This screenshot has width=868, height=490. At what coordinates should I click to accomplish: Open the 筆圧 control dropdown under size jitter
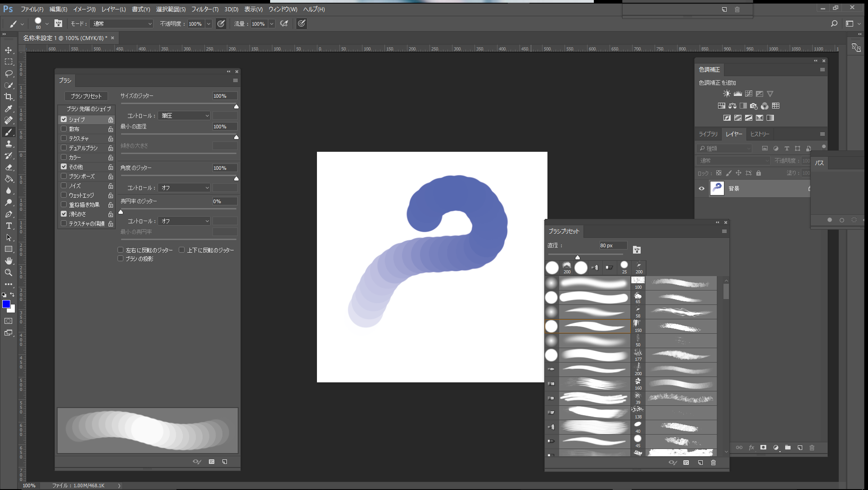point(185,116)
